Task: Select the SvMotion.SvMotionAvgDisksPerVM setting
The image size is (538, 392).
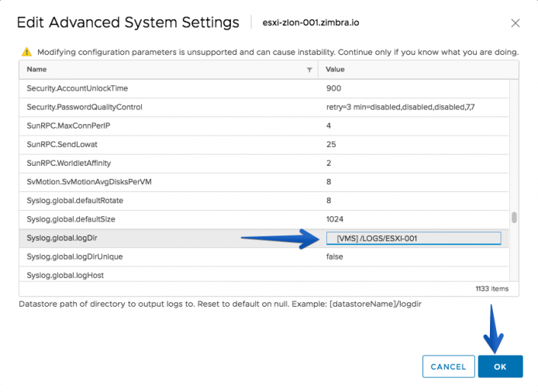Action: point(264,182)
